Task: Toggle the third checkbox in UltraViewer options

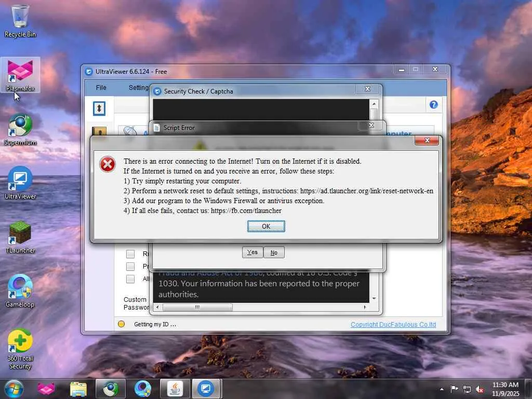Action: coord(130,279)
